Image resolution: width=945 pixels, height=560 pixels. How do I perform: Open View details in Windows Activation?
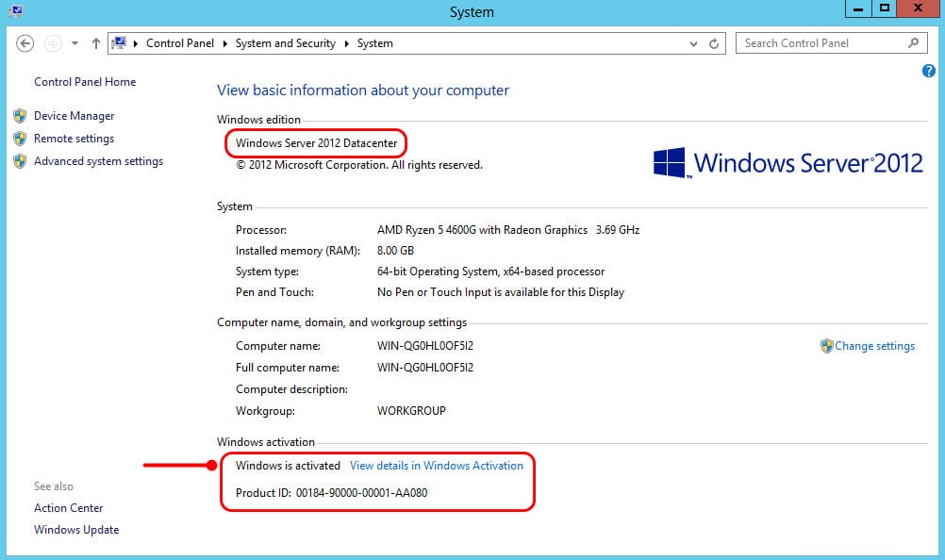coord(437,466)
